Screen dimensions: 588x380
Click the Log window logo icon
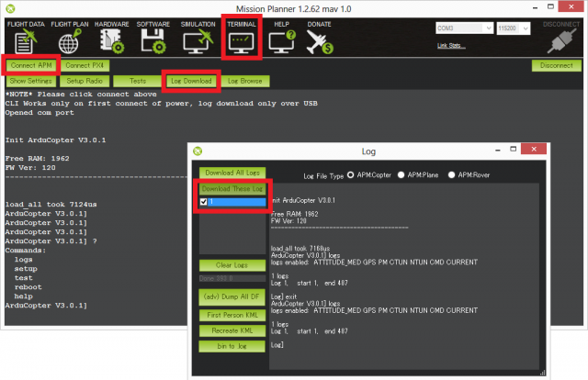click(x=198, y=151)
